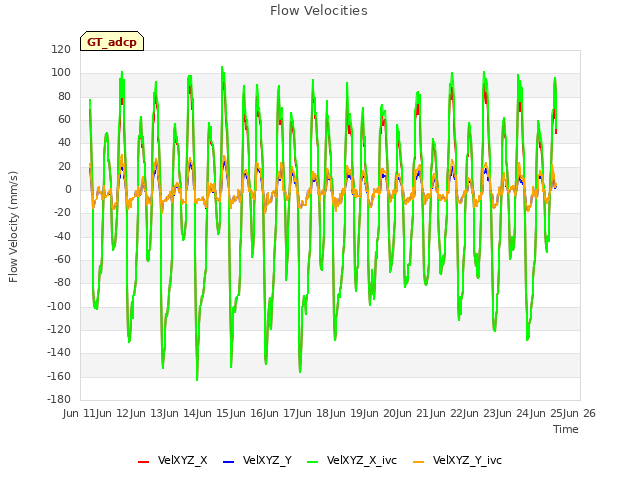Click the -160 minimum trough on Jun 14
Screen dimensions: 640x480
pyautogui.click(x=197, y=379)
